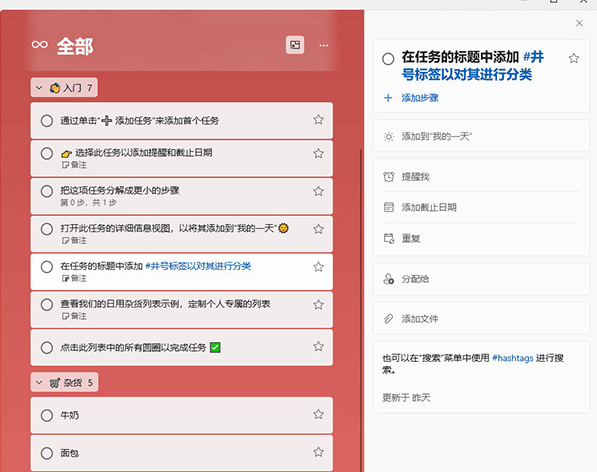The width and height of the screenshot is (597, 472).
Task: Close the task detail panel
Action: [x=579, y=23]
